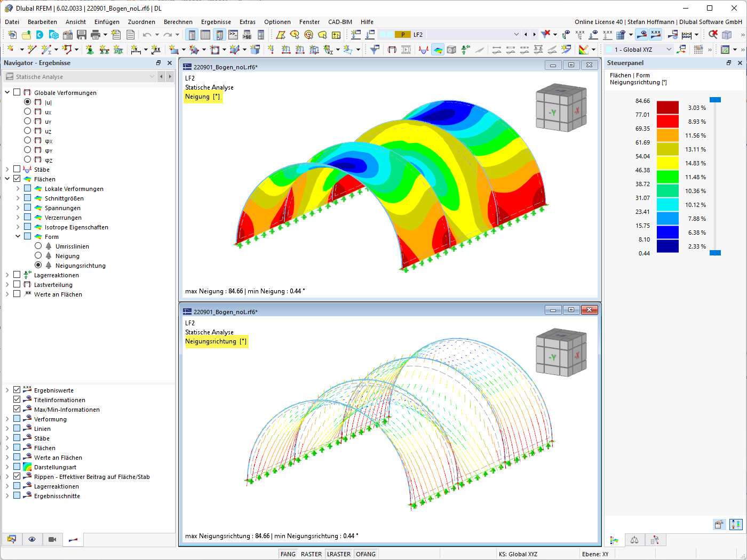Expand the top Lagerreaktionen node under Stäbe

pyautogui.click(x=7, y=275)
